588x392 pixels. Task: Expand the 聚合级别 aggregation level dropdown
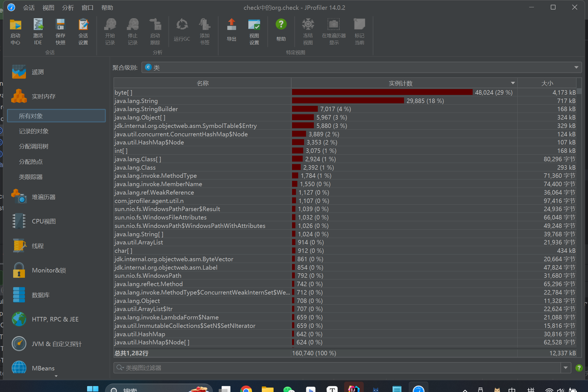576,67
